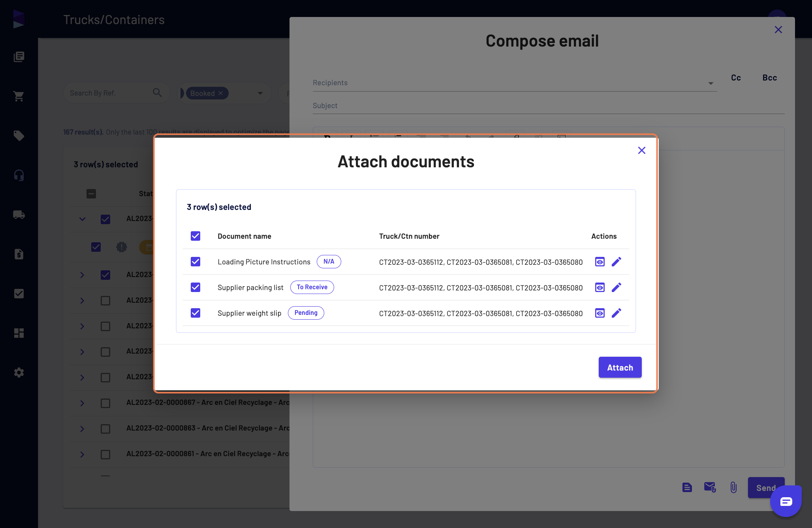Viewport: 812px width, 528px height.
Task: Open the shopping cart sidebar icon
Action: pos(19,96)
